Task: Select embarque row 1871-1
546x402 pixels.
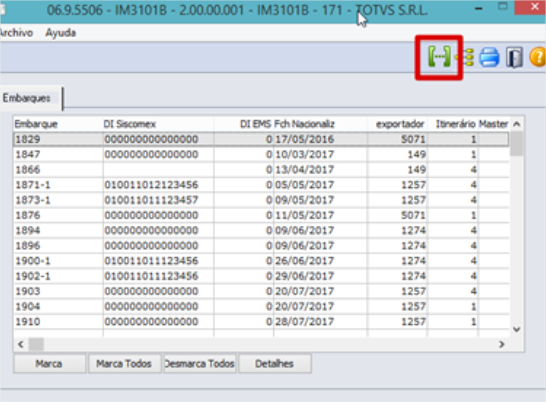Action: pos(261,185)
